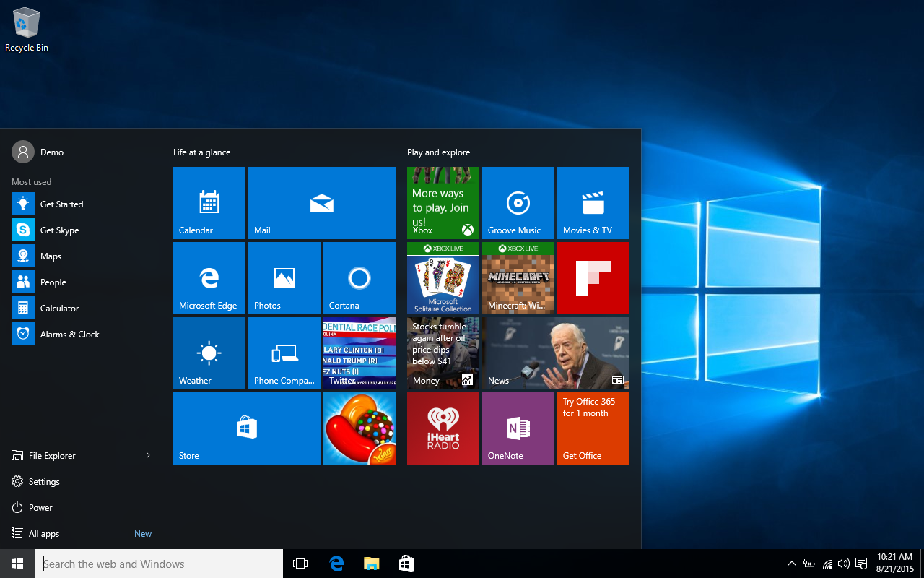The width and height of the screenshot is (924, 578).
Task: Click the Play and explore heading
Action: tap(438, 152)
